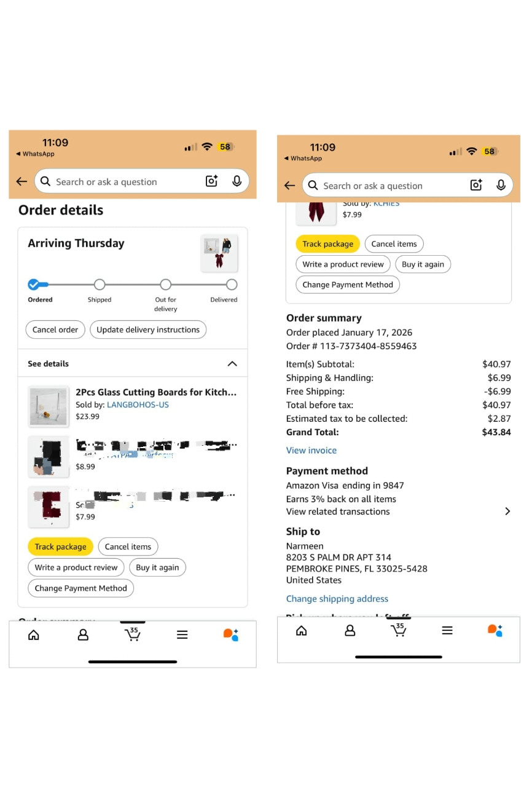Click Cancel order button
This screenshot has height=798, width=532.
click(x=55, y=330)
